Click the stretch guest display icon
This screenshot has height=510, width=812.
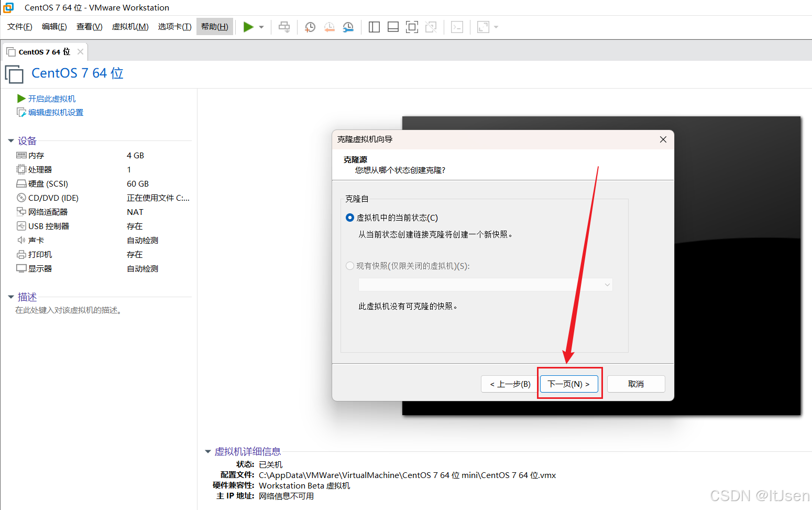tap(483, 27)
